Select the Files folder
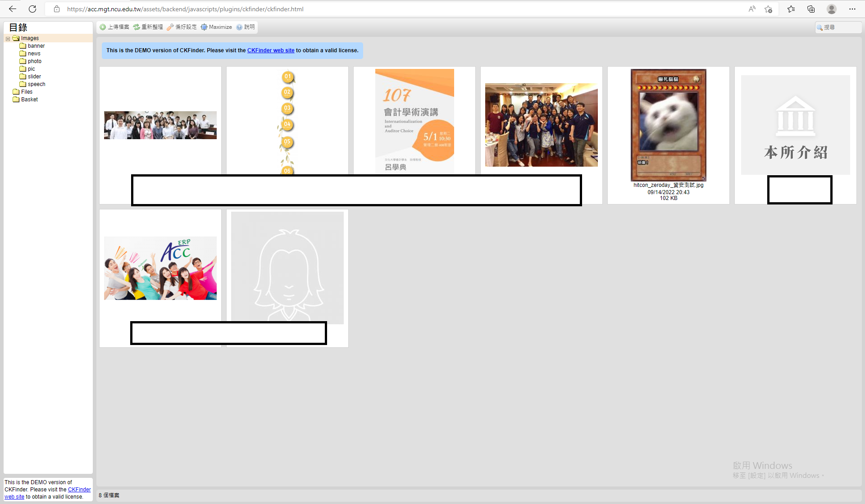 (27, 92)
